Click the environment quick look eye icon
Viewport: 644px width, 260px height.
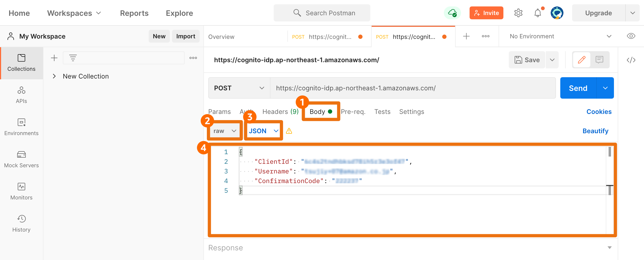point(631,36)
